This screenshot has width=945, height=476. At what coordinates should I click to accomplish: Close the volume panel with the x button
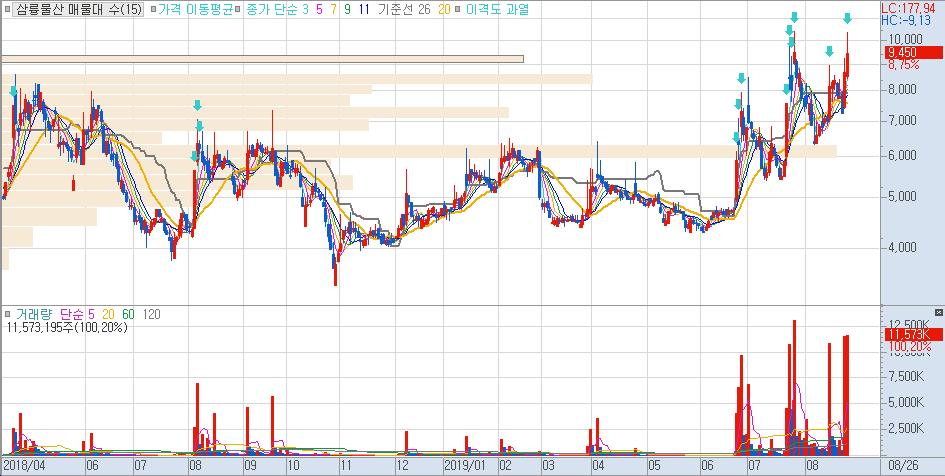pos(938,312)
